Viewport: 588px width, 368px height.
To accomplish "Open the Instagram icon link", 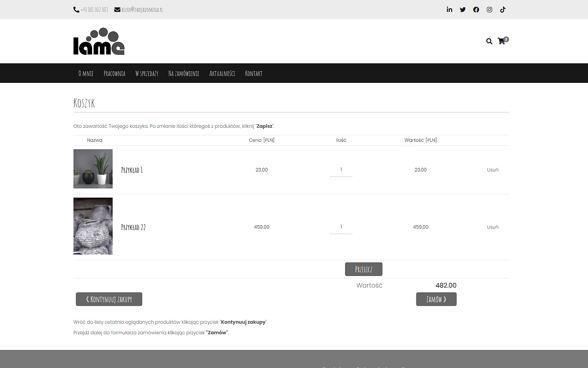I will pos(489,10).
